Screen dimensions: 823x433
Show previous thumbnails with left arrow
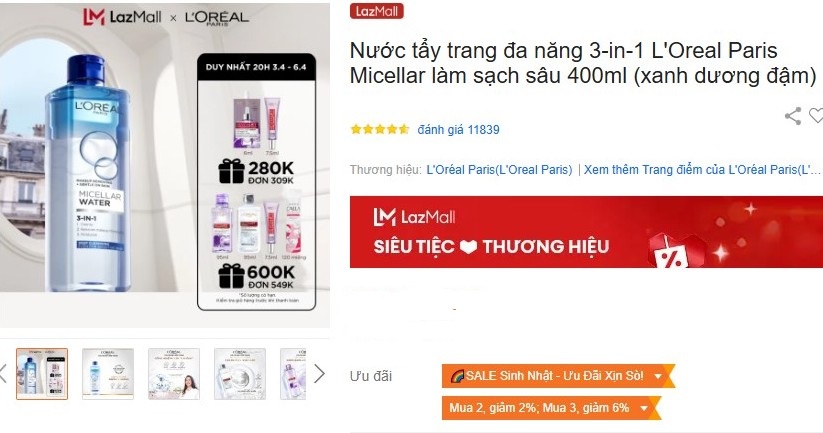(3, 374)
